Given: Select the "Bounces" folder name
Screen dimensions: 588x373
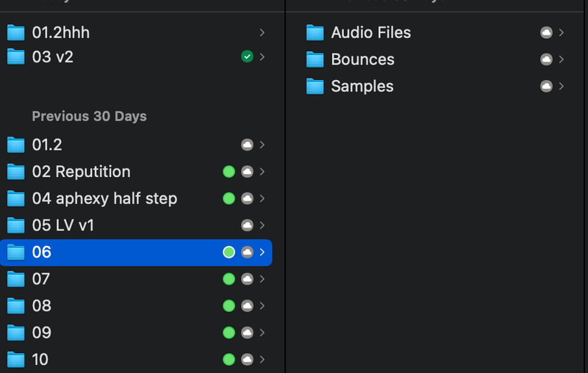Looking at the screenshot, I should coord(362,59).
